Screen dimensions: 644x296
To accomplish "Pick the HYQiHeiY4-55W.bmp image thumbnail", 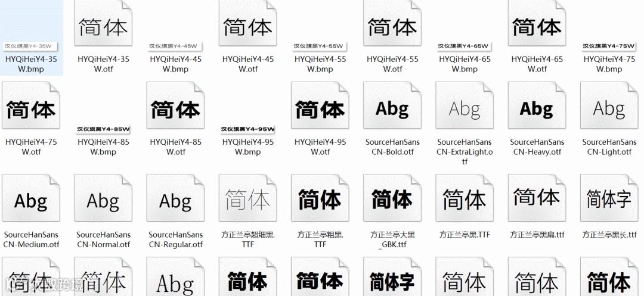I will [x=320, y=46].
